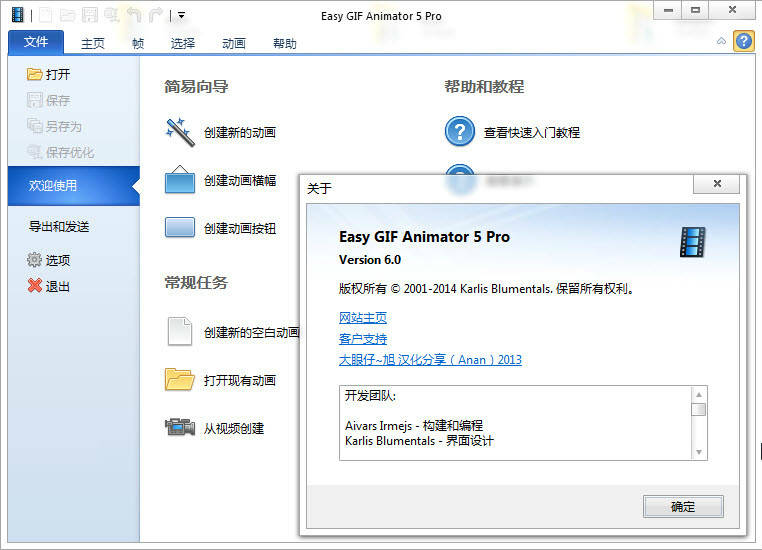Choose the blank page icon for blank animation
Screen dimensions: 762x550
pyautogui.click(x=180, y=331)
